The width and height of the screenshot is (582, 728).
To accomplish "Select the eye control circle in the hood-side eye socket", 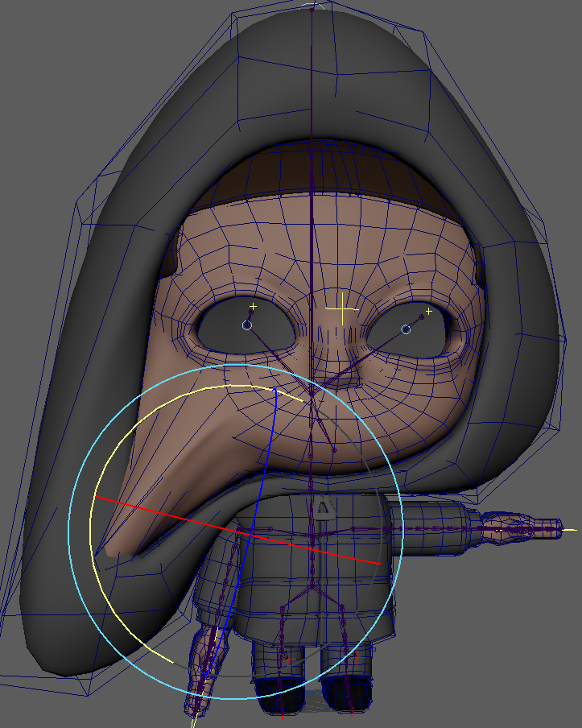I will click(406, 329).
